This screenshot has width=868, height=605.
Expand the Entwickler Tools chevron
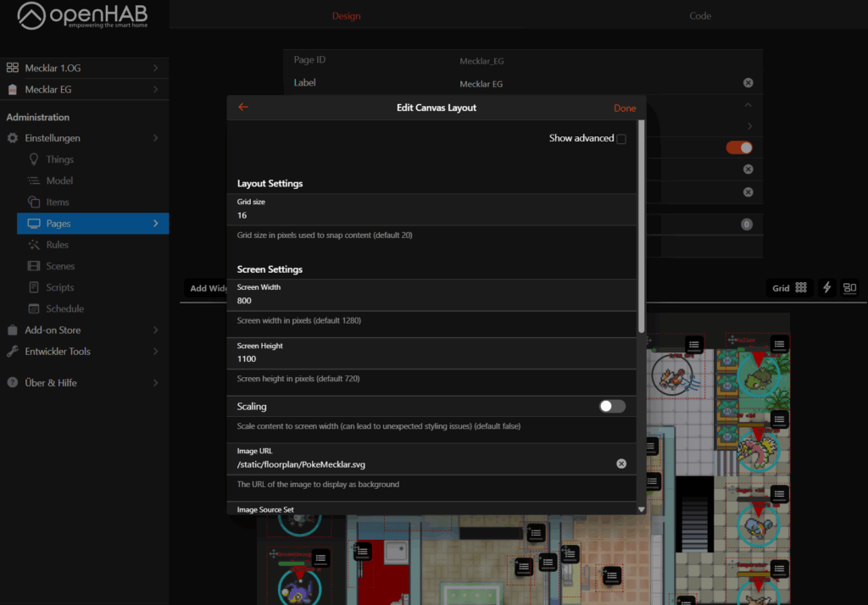coord(156,352)
